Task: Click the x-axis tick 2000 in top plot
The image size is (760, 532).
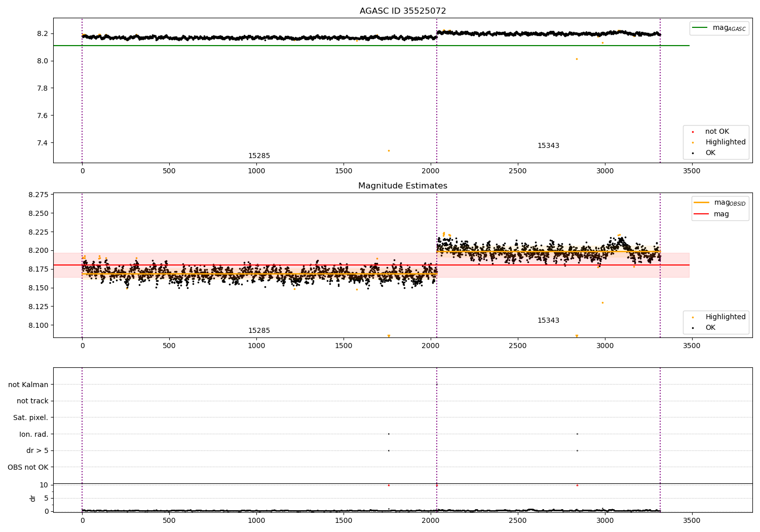Action: pyautogui.click(x=431, y=171)
